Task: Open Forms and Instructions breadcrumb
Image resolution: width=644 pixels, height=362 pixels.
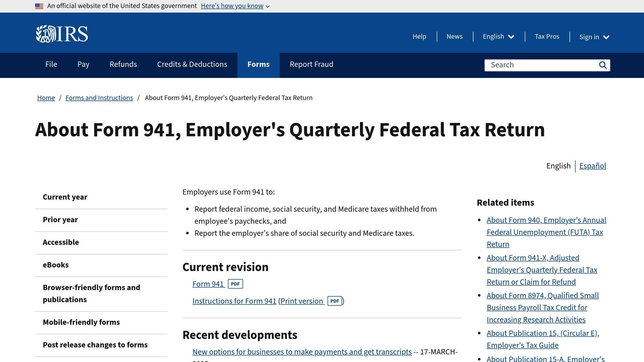Action: [99, 98]
